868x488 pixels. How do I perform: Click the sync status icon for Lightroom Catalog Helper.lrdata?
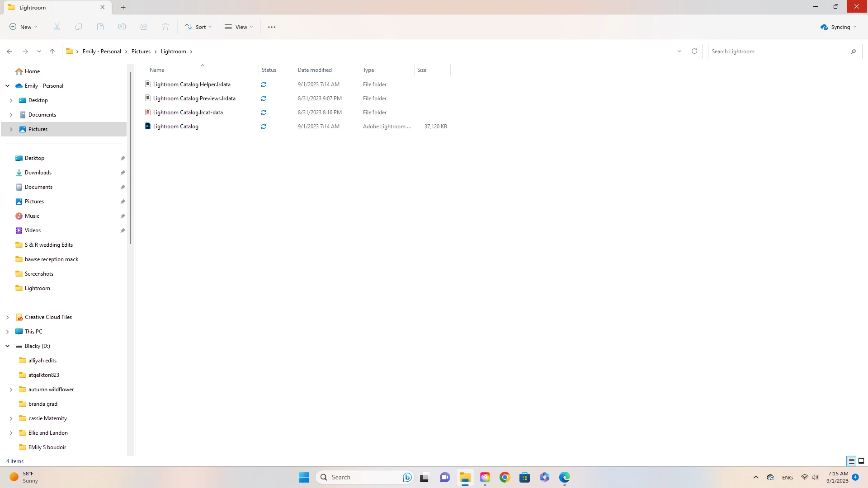(x=264, y=84)
